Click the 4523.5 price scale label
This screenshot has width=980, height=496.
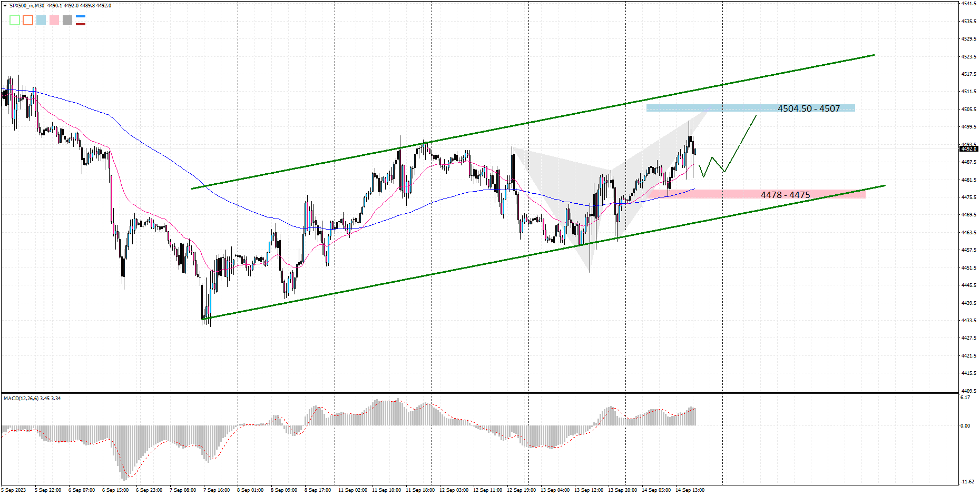(x=968, y=56)
